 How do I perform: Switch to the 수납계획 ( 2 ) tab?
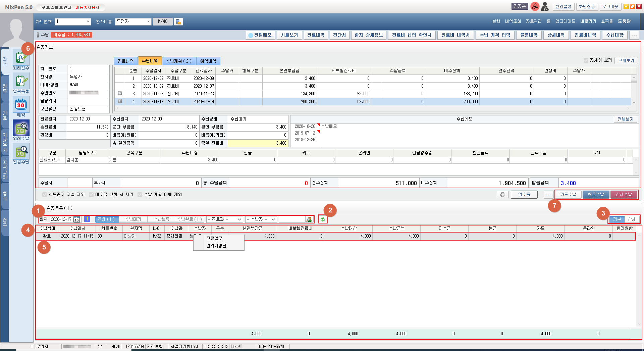pos(179,61)
